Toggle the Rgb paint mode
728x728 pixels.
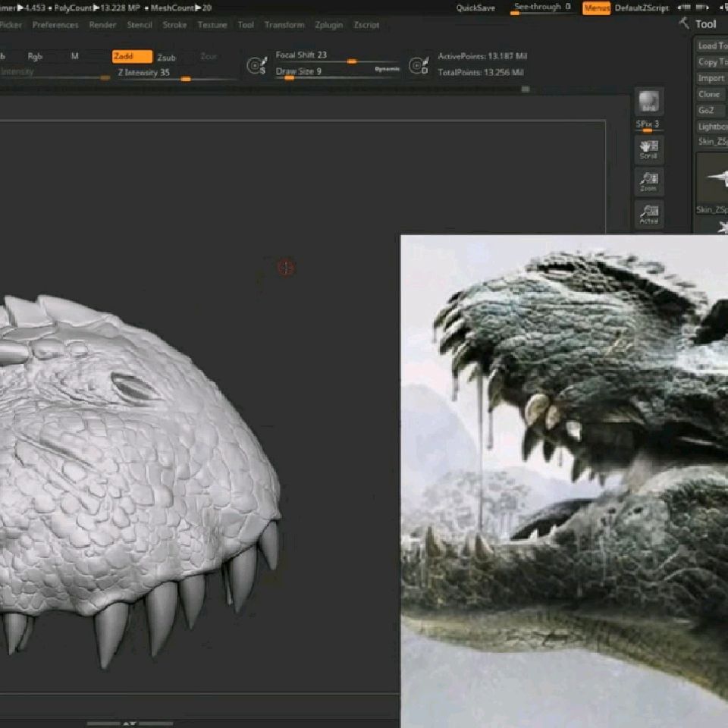click(36, 57)
